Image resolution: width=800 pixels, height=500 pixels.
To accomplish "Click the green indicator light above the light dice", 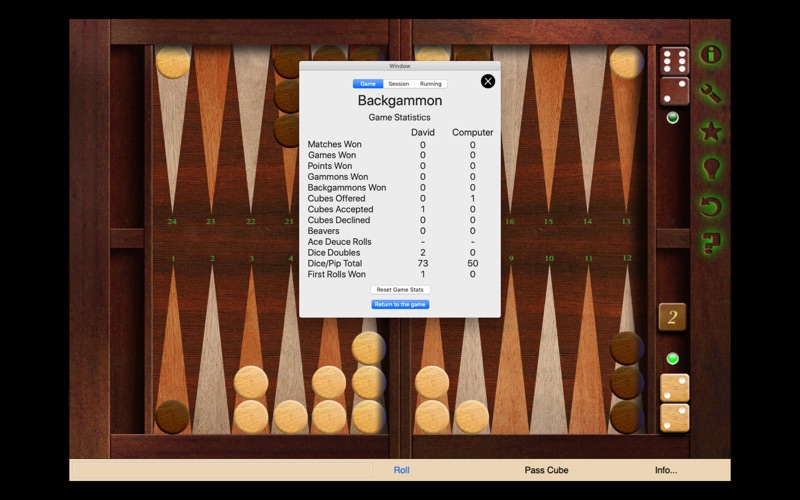I will coord(673,359).
